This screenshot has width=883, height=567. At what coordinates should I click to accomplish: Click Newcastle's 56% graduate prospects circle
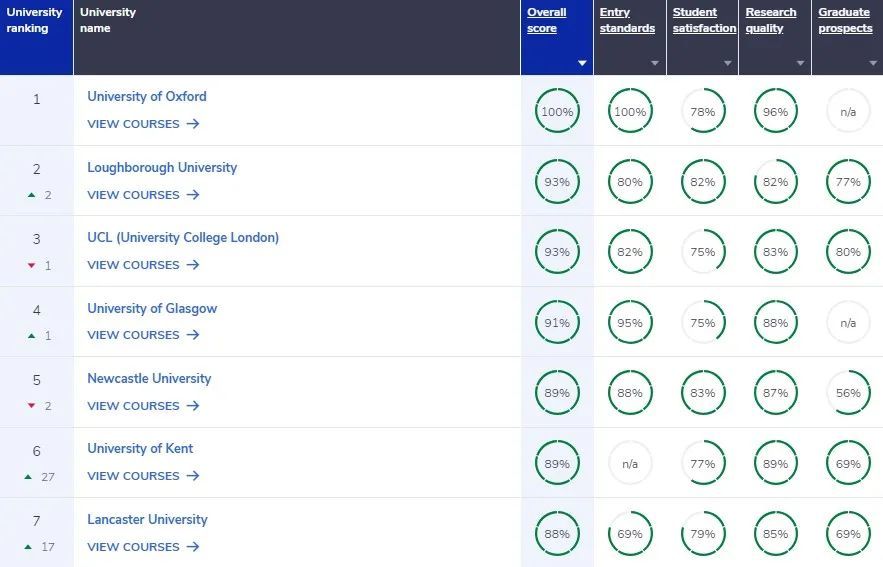pyautogui.click(x=848, y=392)
